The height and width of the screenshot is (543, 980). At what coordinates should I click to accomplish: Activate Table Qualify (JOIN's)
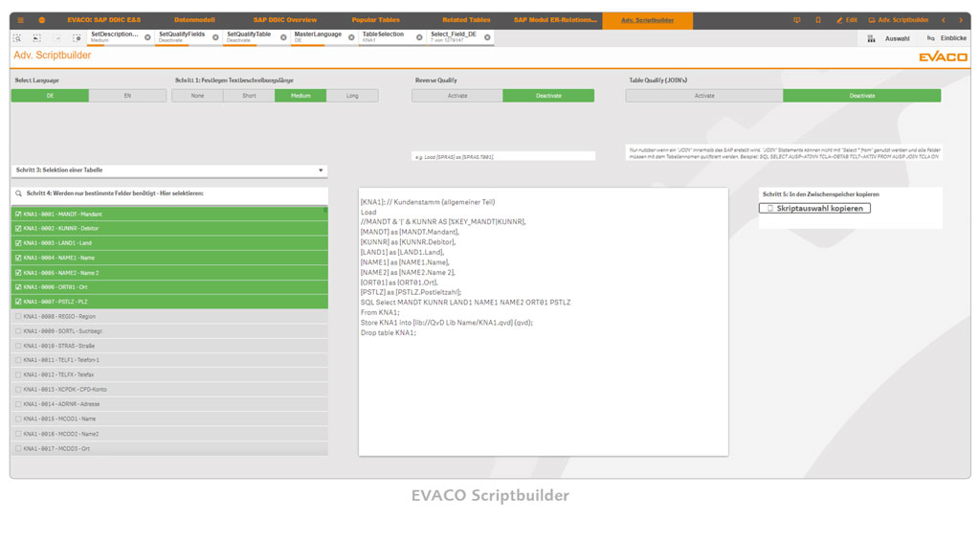click(704, 96)
